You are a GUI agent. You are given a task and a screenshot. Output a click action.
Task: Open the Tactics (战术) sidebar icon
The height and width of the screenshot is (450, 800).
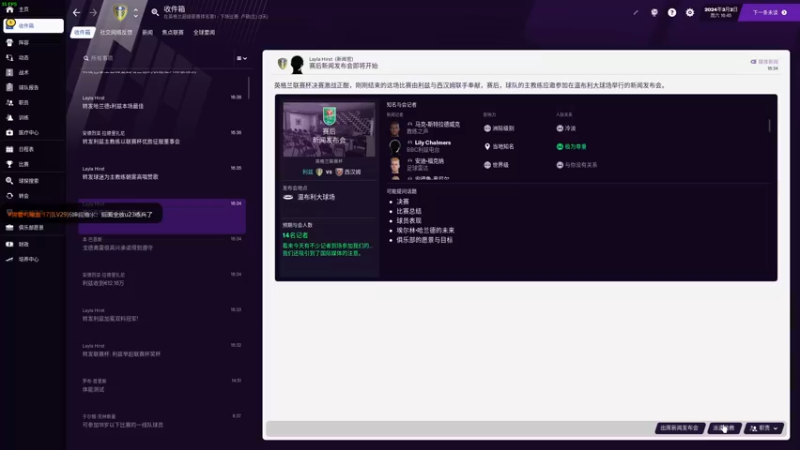pos(10,72)
